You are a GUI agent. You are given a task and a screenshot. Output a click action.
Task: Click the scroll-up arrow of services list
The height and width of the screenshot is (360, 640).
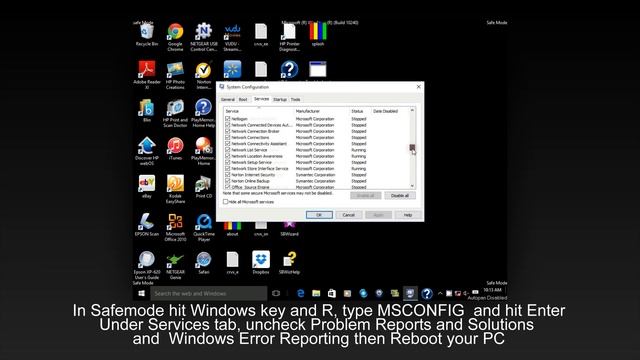pos(412,111)
